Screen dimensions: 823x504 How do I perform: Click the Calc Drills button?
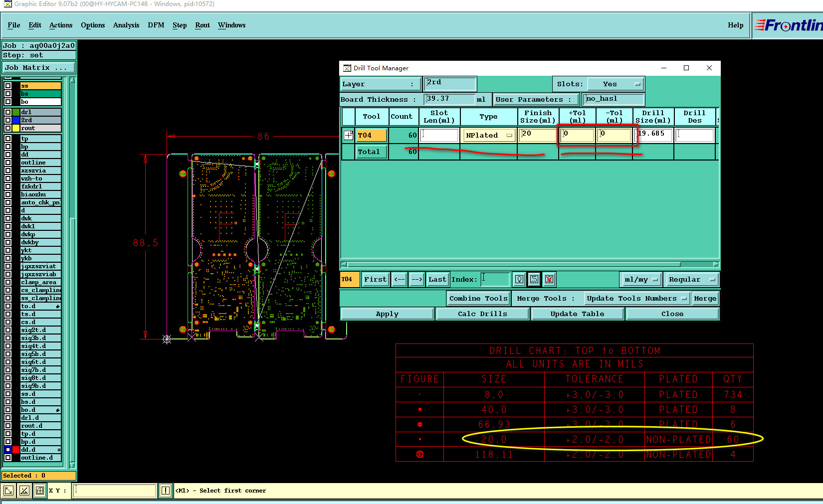tap(482, 314)
